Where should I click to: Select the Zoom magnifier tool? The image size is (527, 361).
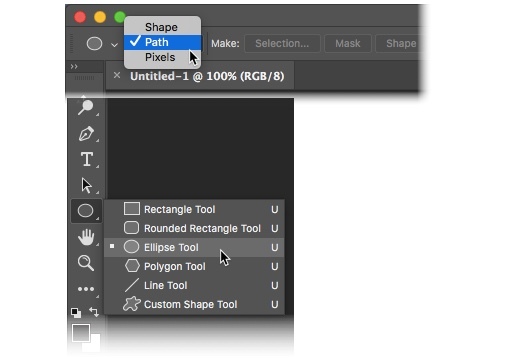[86, 263]
